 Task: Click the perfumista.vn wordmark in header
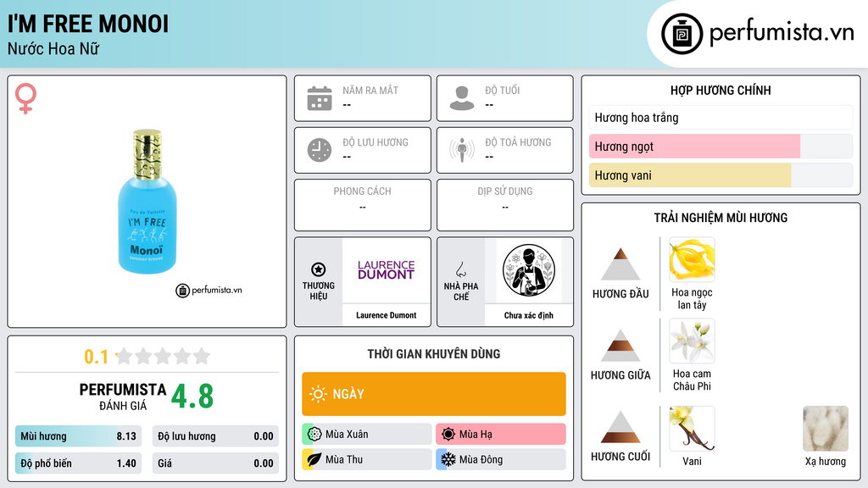[x=782, y=33]
